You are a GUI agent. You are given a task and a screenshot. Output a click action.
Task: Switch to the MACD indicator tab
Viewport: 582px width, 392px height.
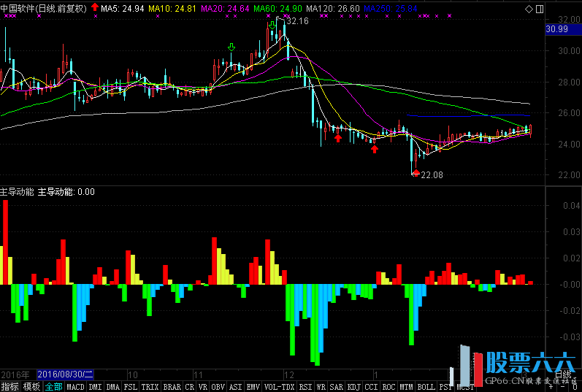pyautogui.click(x=75, y=387)
